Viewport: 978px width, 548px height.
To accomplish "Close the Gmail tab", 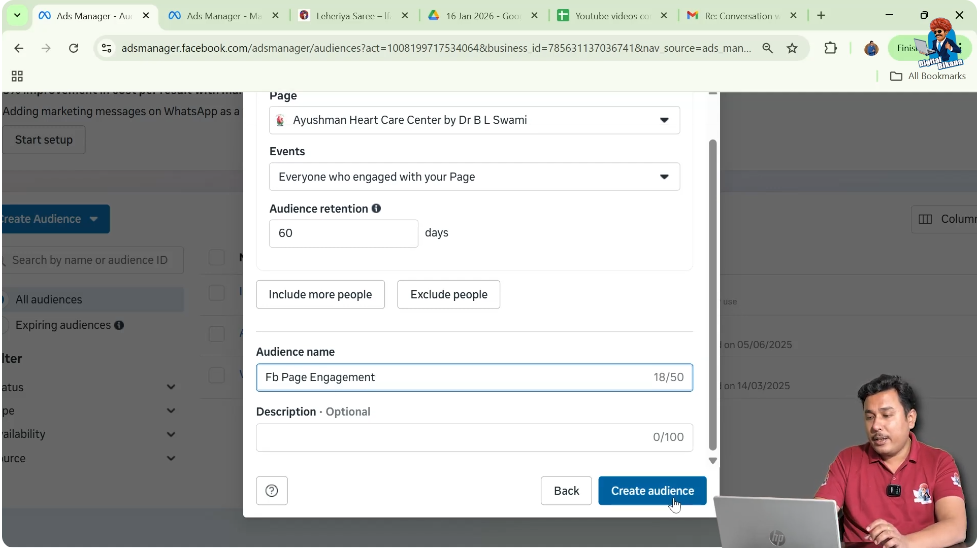I will (793, 16).
